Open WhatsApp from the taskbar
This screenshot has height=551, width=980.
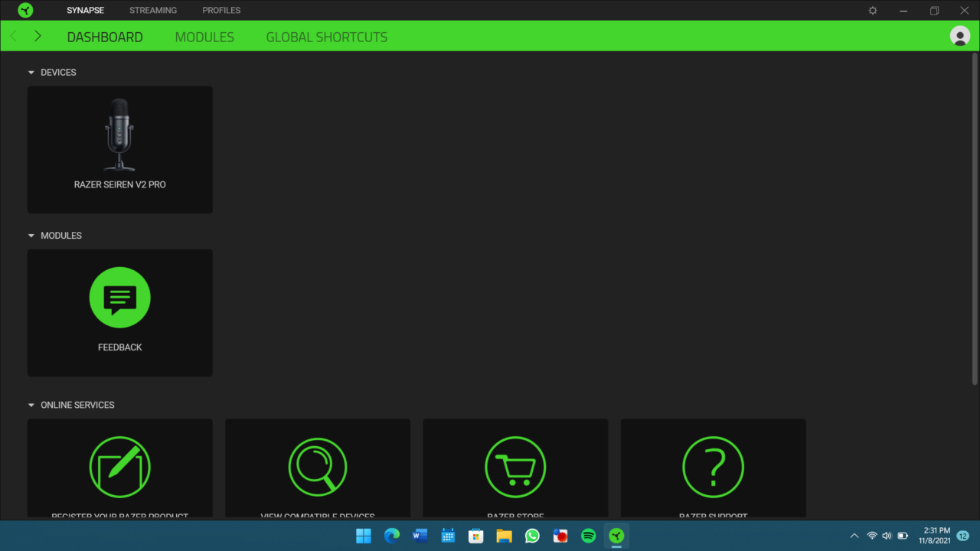532,536
